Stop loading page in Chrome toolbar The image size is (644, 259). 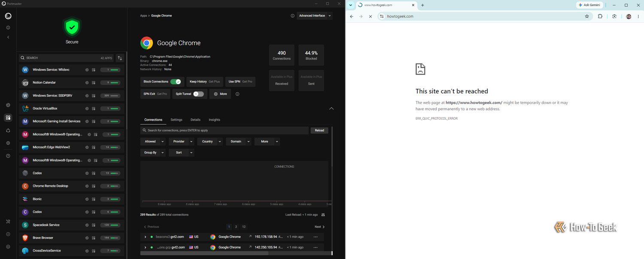[x=371, y=16]
